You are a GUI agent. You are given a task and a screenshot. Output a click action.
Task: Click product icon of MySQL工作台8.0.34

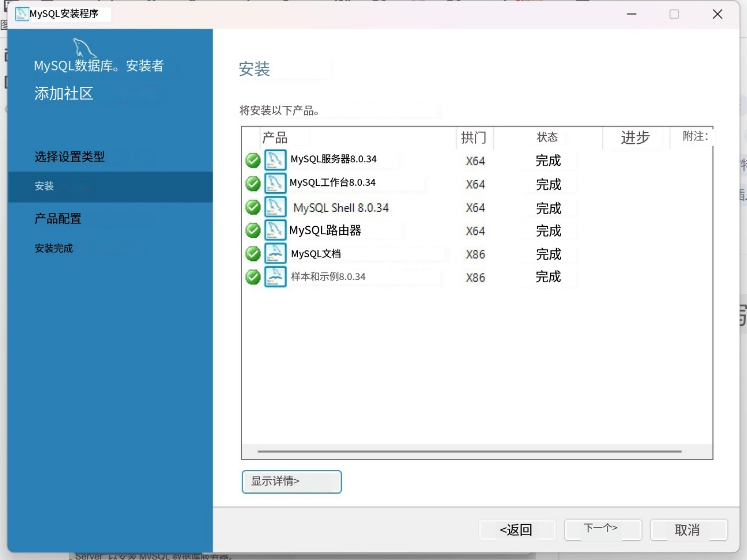pyautogui.click(x=275, y=183)
